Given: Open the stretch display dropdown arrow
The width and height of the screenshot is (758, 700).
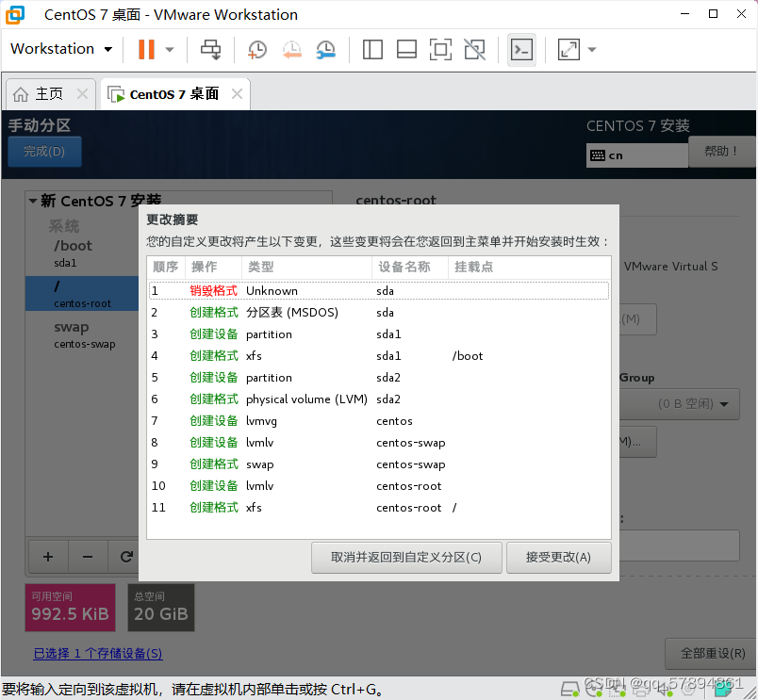Looking at the screenshot, I should click(x=592, y=49).
